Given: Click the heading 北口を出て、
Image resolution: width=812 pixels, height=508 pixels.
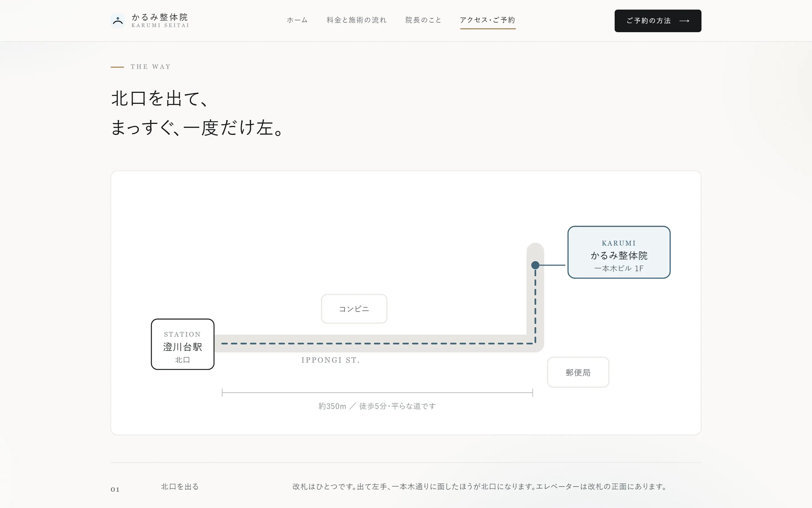Looking at the screenshot, I should point(160,99).
